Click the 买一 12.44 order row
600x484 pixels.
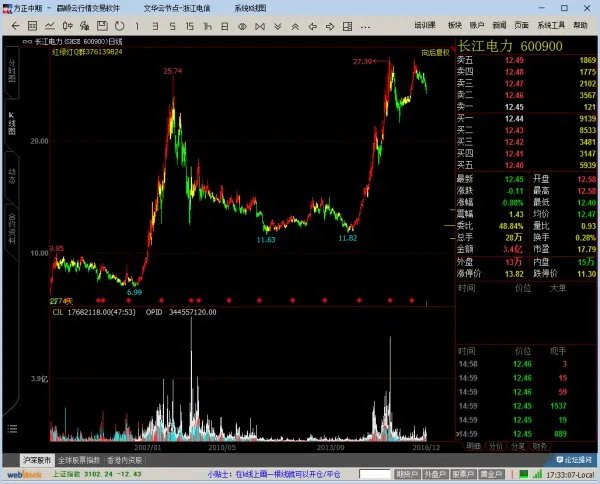click(527, 119)
